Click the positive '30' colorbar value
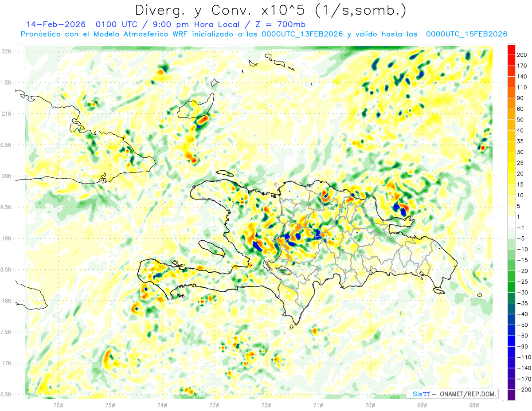 [521, 152]
